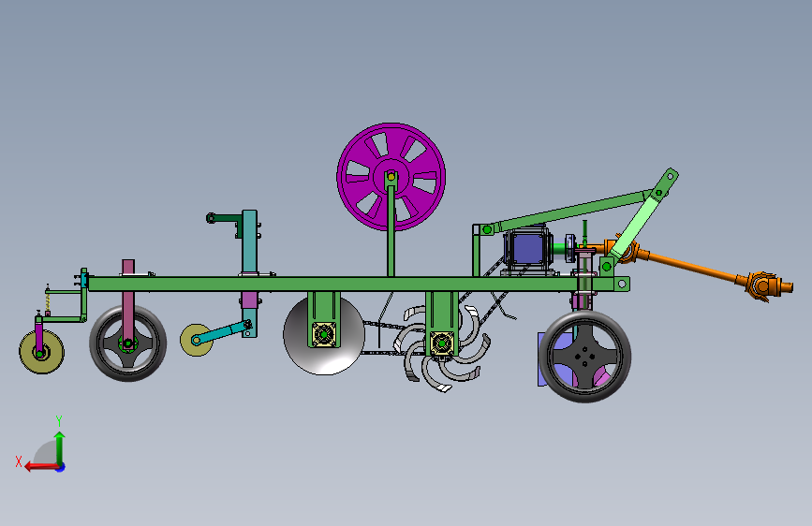Select the blue gearbox housing
812x526 pixels.
click(x=527, y=249)
